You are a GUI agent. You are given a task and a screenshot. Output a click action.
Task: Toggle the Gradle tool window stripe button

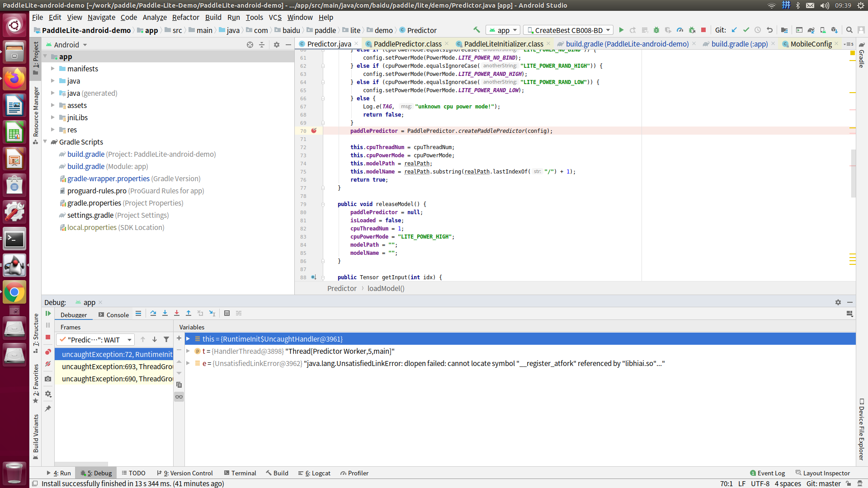(x=862, y=56)
